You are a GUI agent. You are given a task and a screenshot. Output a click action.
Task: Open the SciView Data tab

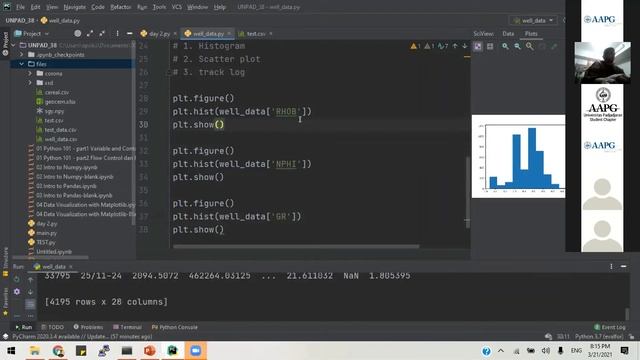tap(508, 33)
